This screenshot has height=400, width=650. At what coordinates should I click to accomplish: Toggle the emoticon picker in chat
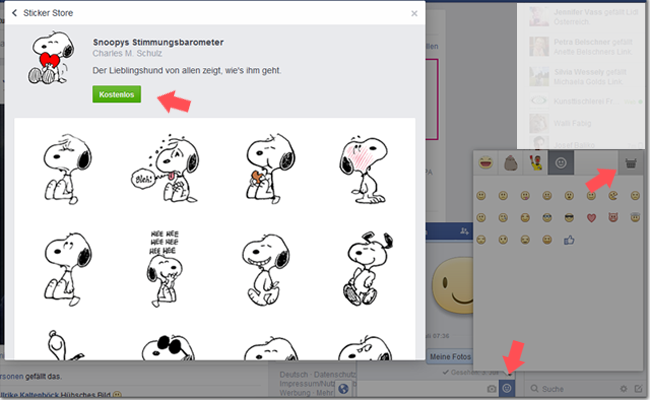click(x=507, y=388)
